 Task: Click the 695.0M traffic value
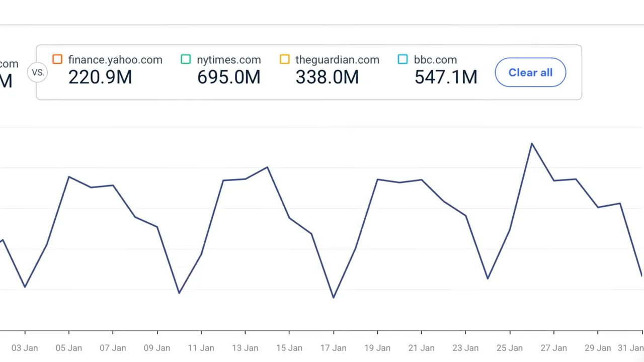229,77
